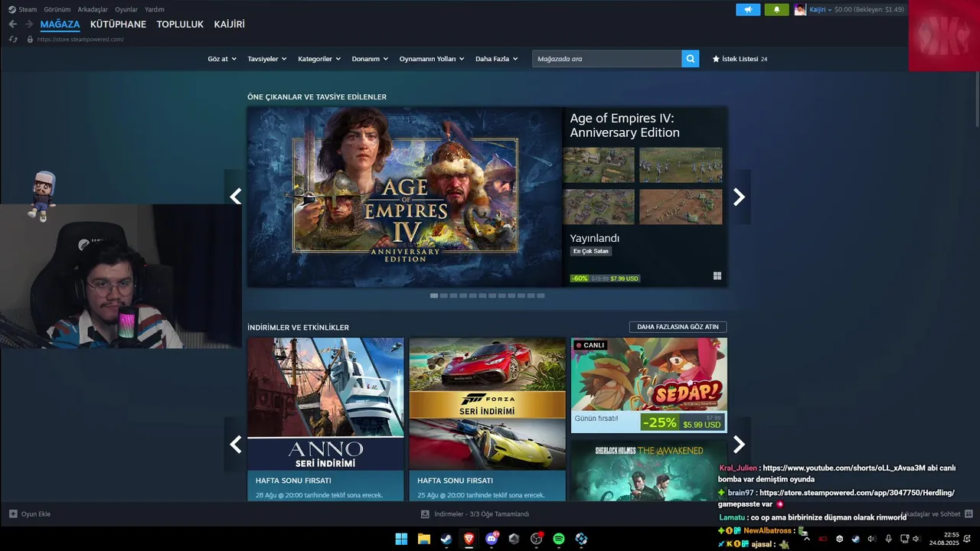Viewport: 980px width, 551px height.
Task: Show next featured game with right arrow
Action: [x=739, y=197]
